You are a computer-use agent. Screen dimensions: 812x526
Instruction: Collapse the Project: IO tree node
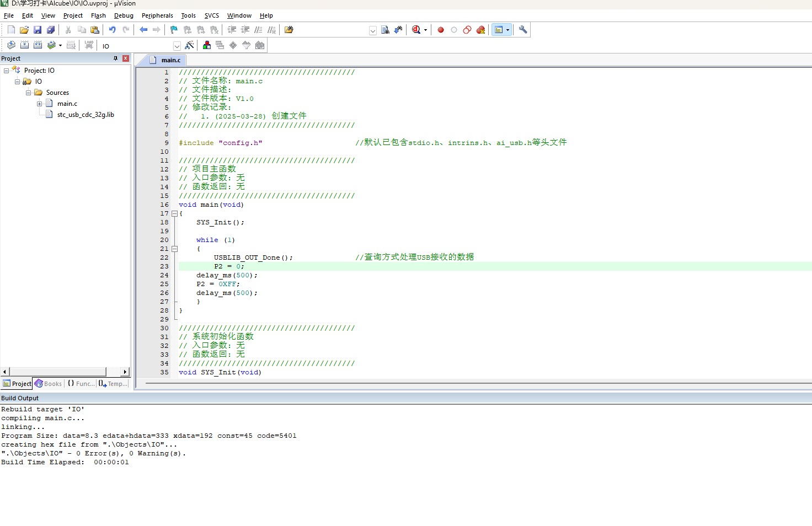tap(6, 71)
